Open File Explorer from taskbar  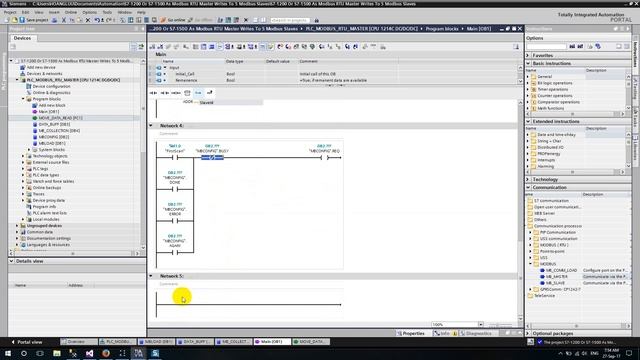pyautogui.click(x=57, y=353)
